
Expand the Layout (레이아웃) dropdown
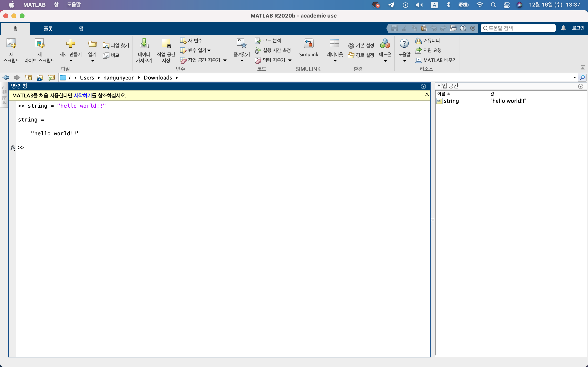335,61
